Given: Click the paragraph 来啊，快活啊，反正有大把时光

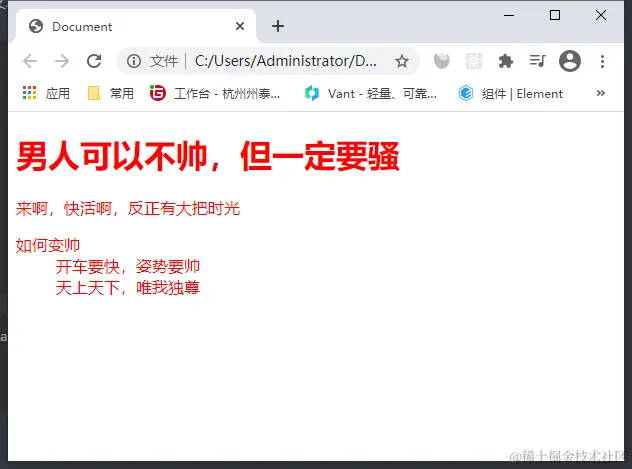Looking at the screenshot, I should click(128, 209).
